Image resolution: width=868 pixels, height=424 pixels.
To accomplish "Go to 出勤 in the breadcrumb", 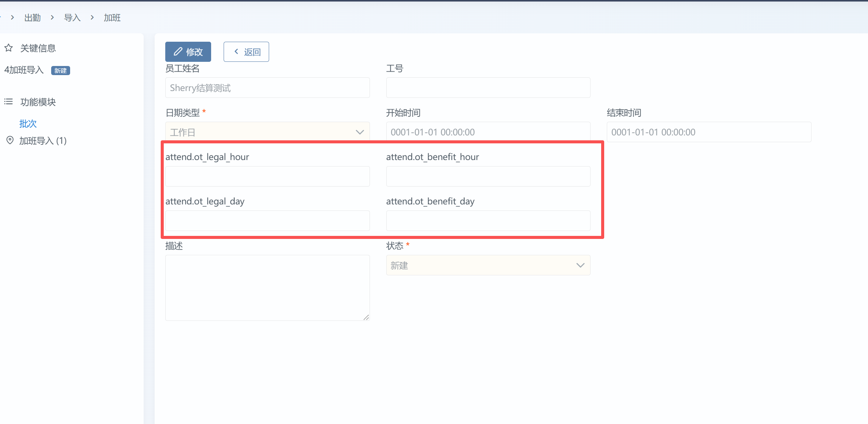I will pyautogui.click(x=32, y=17).
